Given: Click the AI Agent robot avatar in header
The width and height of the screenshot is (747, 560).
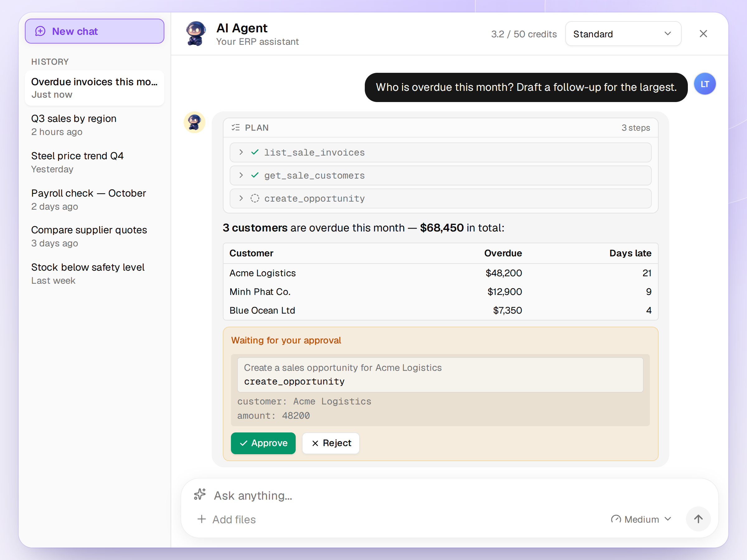Looking at the screenshot, I should 196,34.
